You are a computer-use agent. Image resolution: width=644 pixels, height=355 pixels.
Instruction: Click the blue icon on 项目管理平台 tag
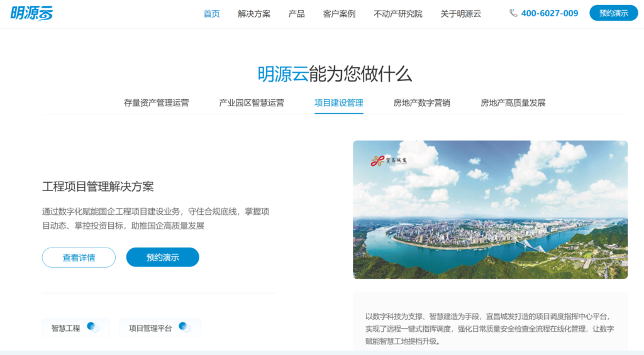[184, 327]
